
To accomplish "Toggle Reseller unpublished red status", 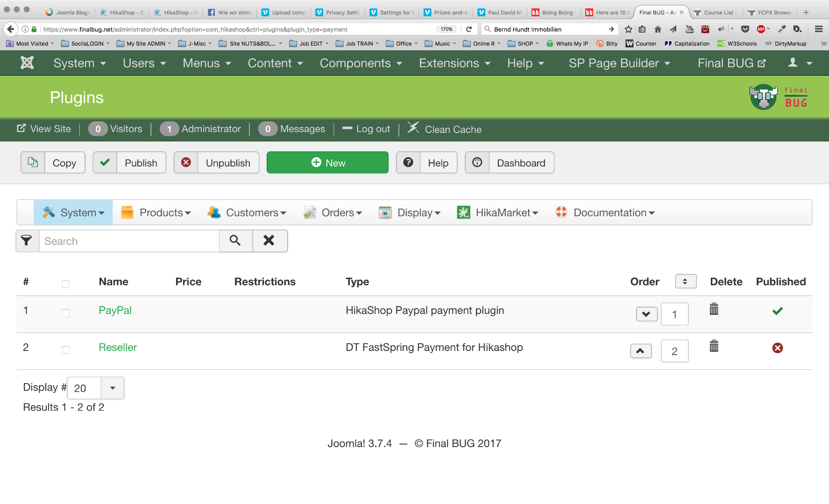I will pyautogui.click(x=777, y=348).
